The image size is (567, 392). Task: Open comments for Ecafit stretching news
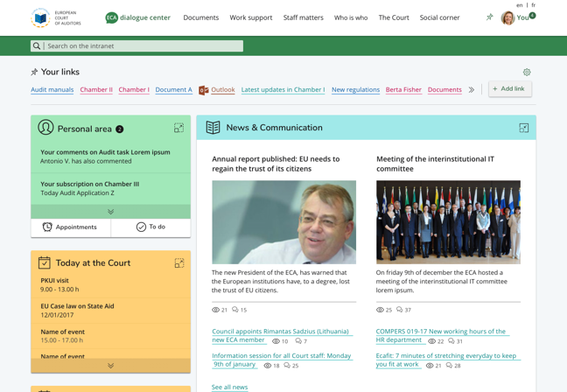pos(449,366)
